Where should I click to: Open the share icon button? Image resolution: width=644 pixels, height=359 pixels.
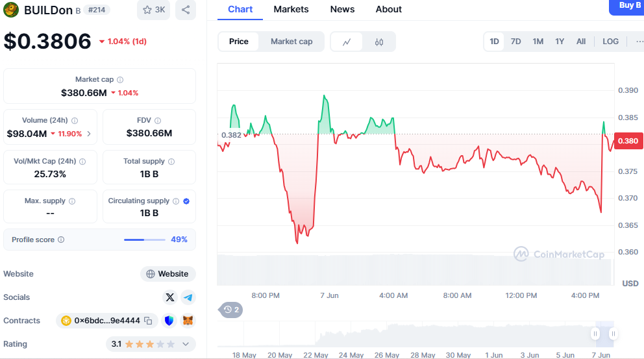click(186, 10)
